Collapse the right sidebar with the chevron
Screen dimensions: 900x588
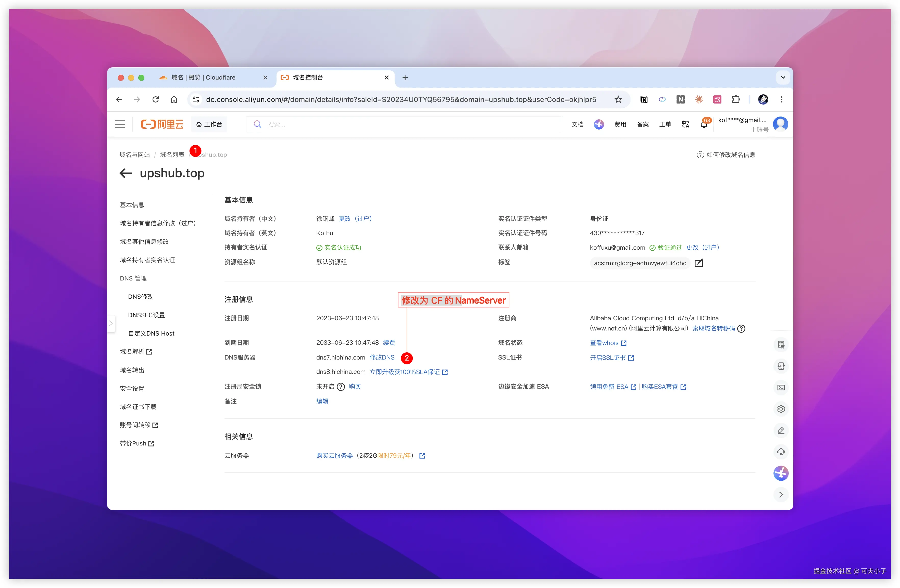[x=781, y=495]
